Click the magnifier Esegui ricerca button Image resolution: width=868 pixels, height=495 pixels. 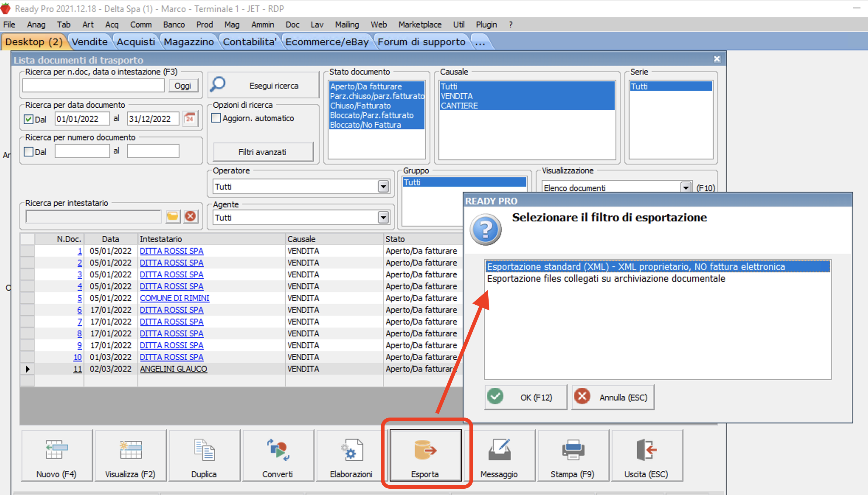click(x=263, y=85)
